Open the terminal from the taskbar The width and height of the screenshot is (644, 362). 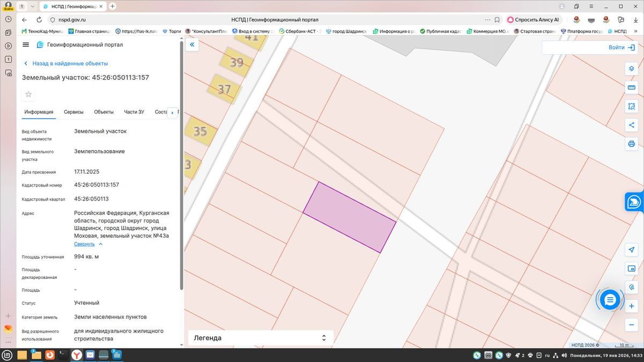(63, 354)
